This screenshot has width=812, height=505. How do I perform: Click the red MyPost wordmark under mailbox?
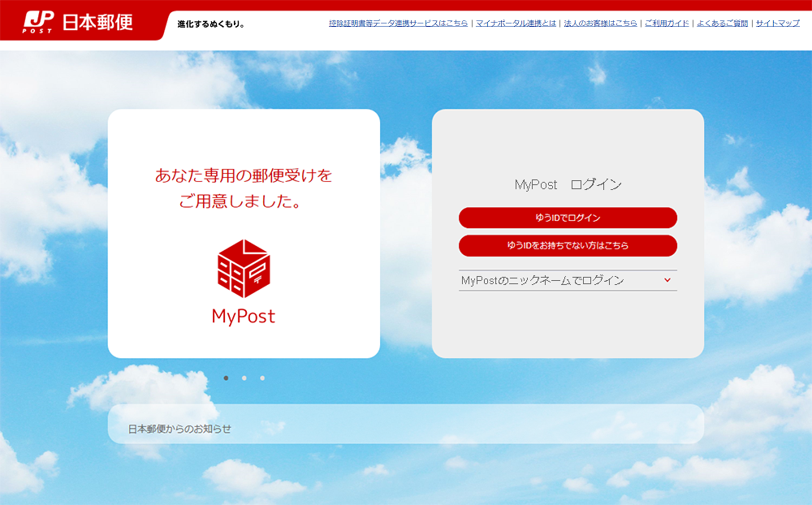click(244, 317)
